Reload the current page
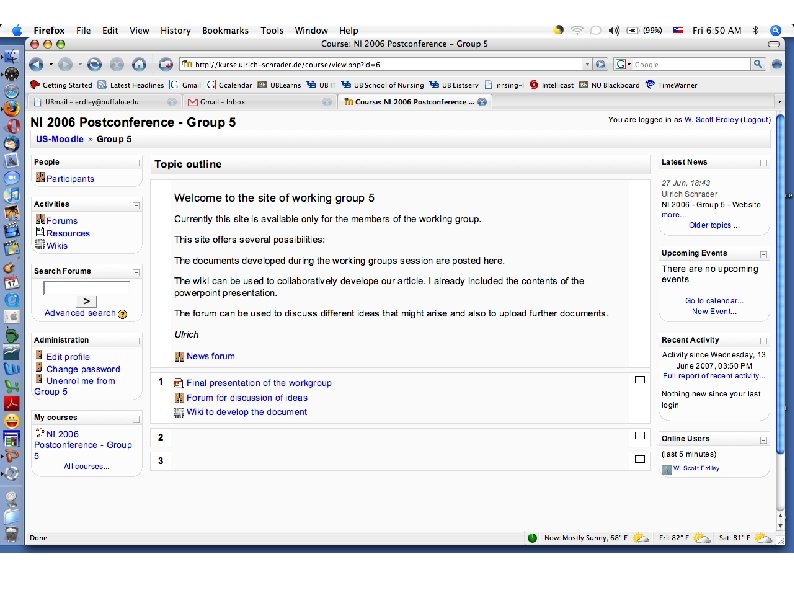The image size is (794, 595). (94, 64)
